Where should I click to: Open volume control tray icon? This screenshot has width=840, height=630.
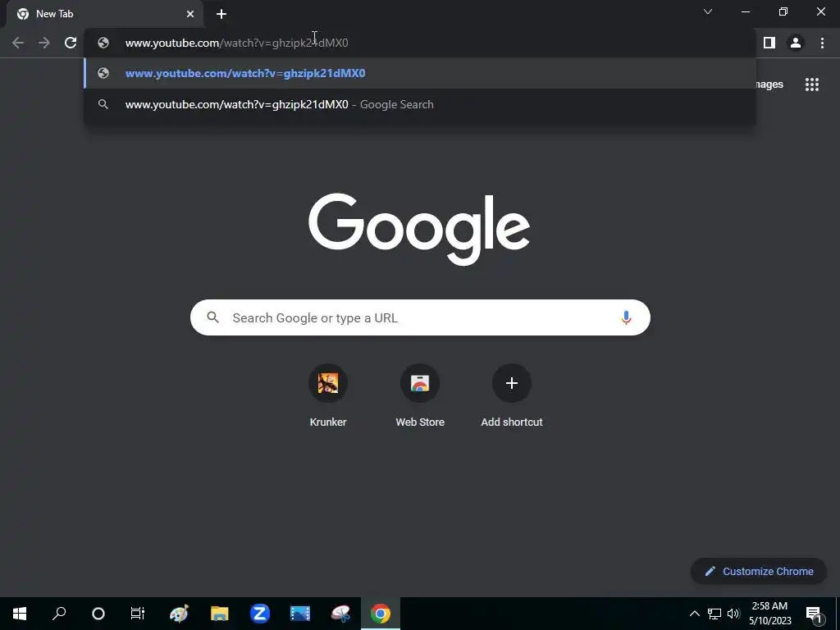(733, 614)
